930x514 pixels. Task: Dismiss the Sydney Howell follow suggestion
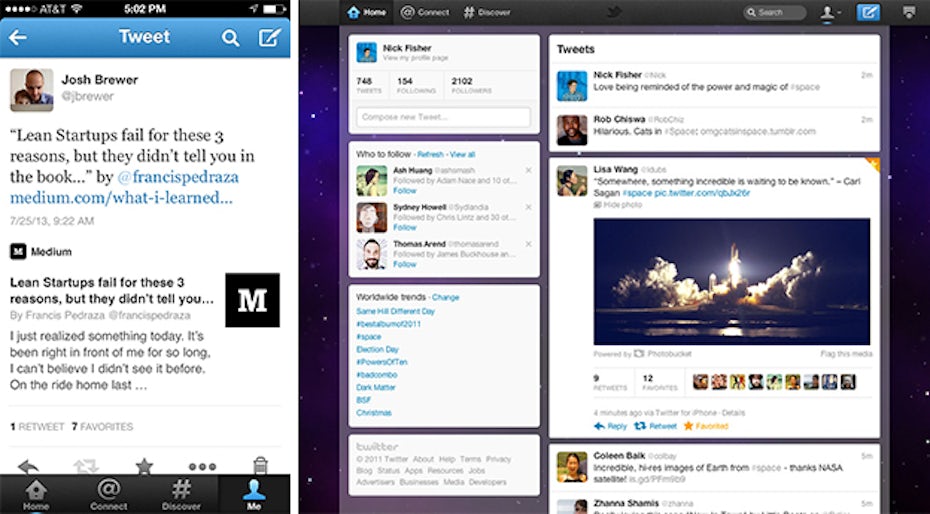528,208
